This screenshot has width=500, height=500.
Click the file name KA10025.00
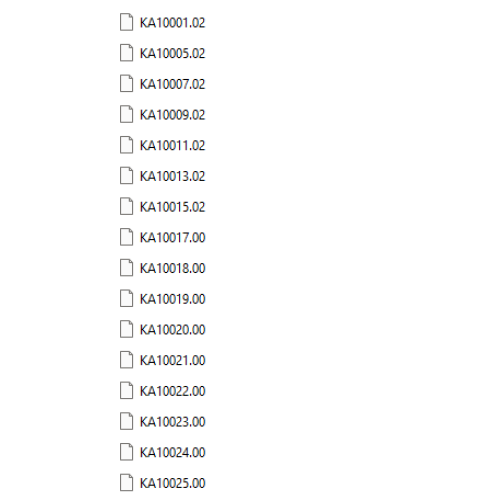tap(172, 483)
